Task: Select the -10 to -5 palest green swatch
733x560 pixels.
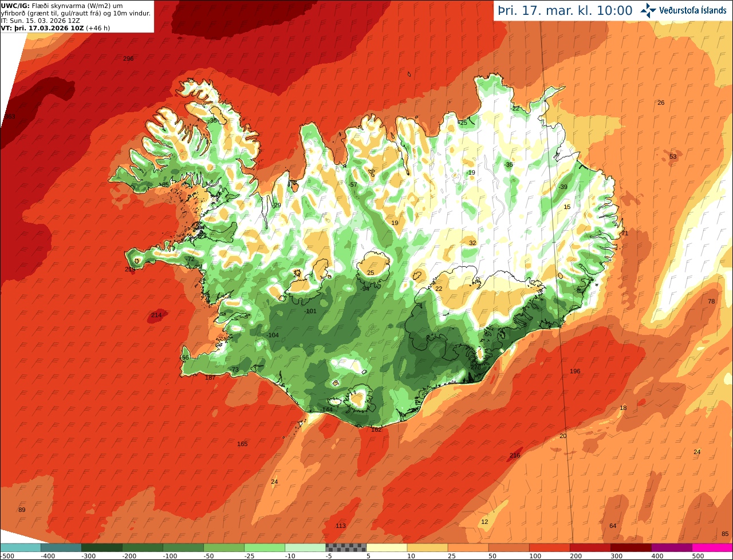Action: [305, 547]
